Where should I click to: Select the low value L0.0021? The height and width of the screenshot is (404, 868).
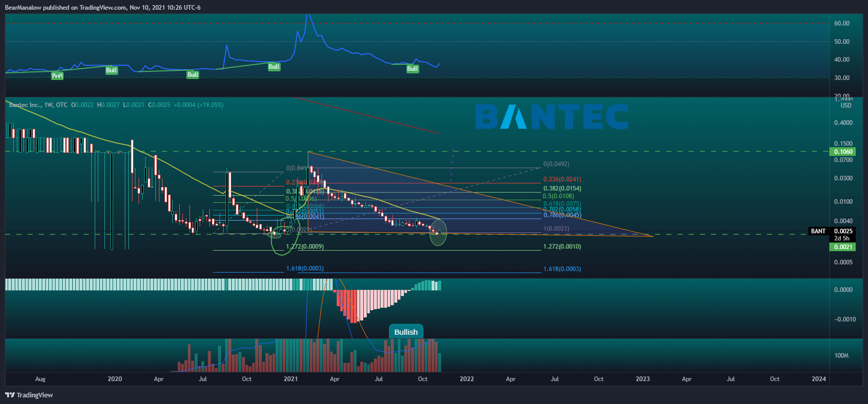click(x=134, y=105)
